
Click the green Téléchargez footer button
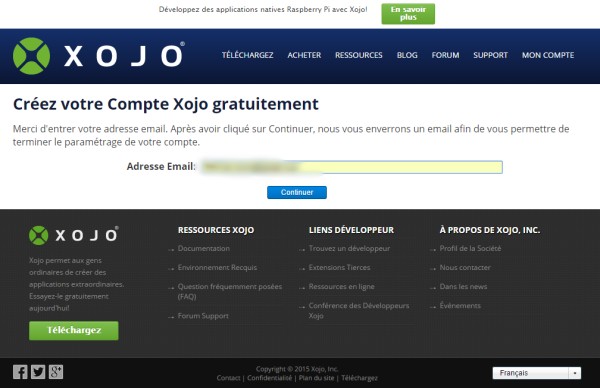click(x=73, y=330)
